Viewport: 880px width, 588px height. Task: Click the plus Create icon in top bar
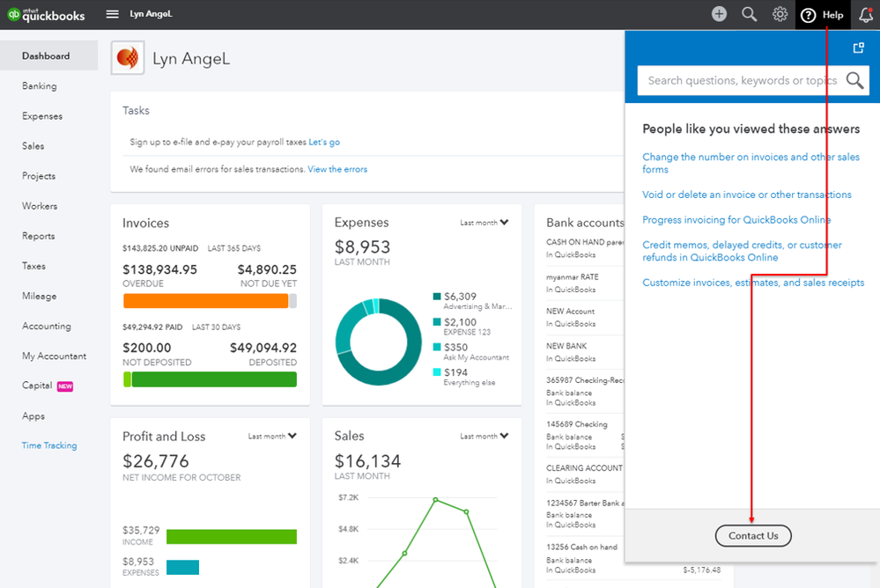pyautogui.click(x=719, y=14)
